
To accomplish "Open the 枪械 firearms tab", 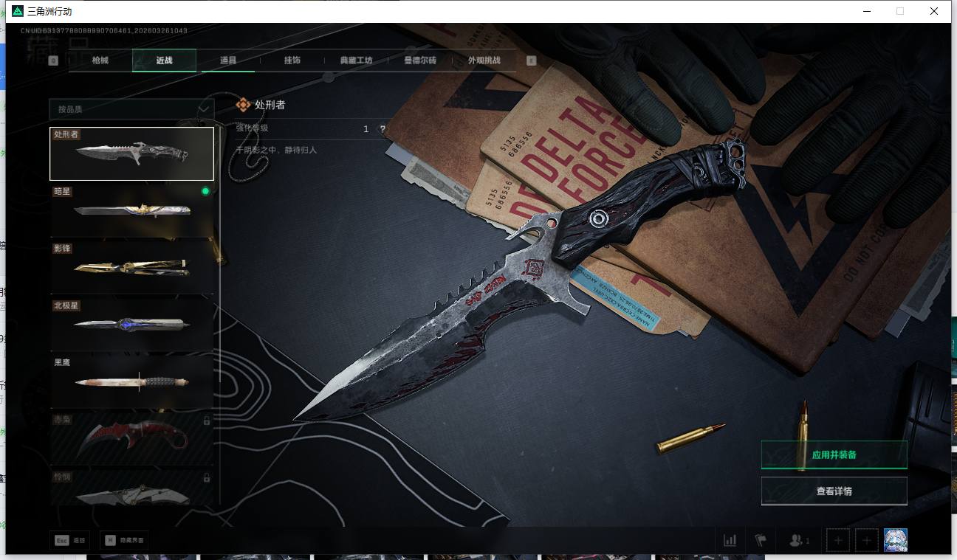I will point(100,61).
